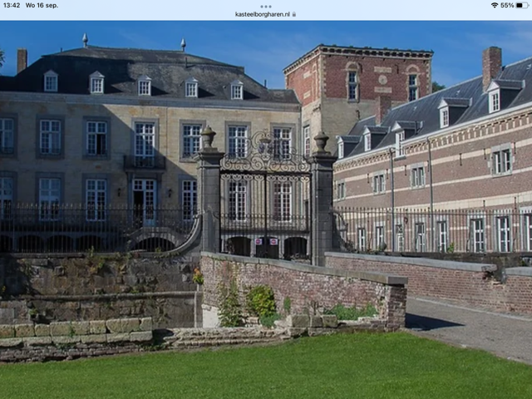
Task: Click the green lawn in the foreground
Action: [264, 368]
